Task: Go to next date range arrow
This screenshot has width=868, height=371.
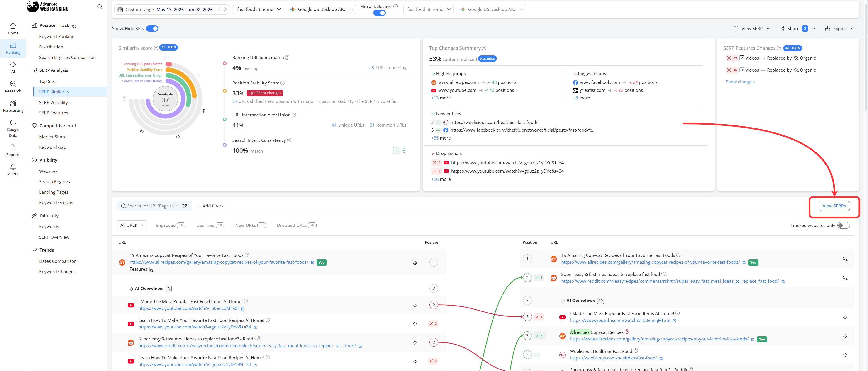Action: tap(225, 10)
